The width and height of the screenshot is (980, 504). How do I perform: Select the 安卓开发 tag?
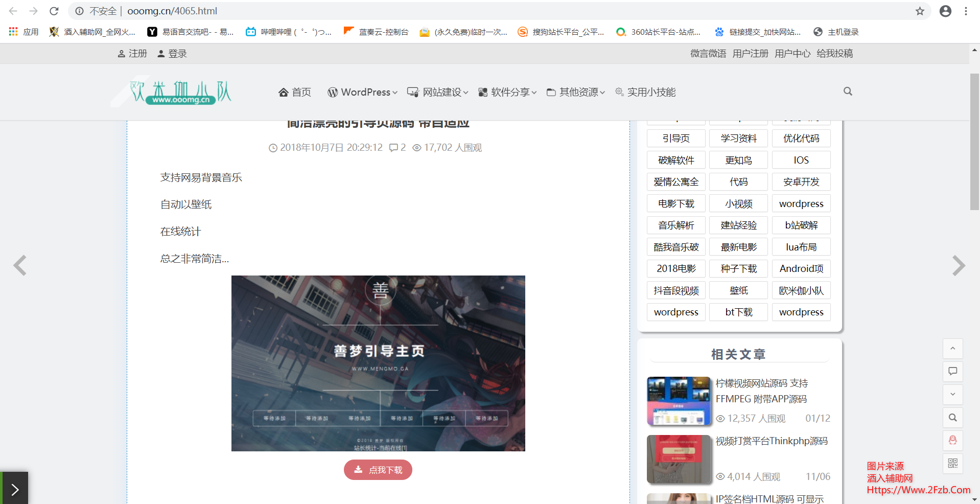801,182
